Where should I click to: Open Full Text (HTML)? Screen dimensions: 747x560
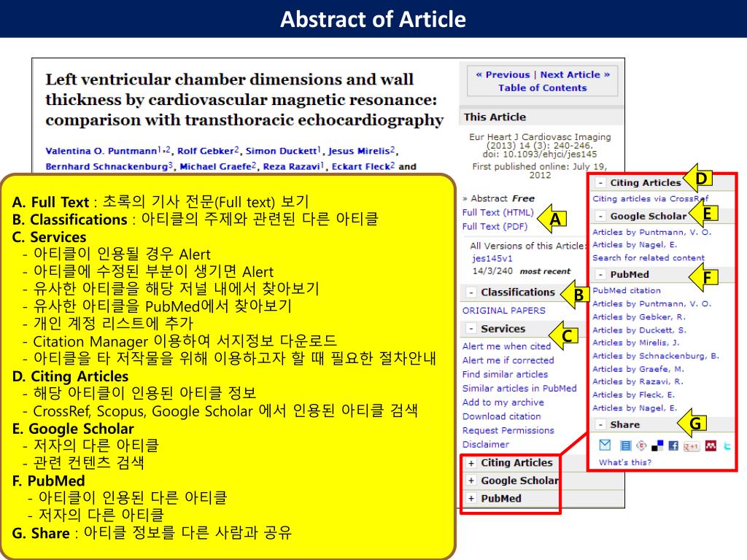pos(498,212)
